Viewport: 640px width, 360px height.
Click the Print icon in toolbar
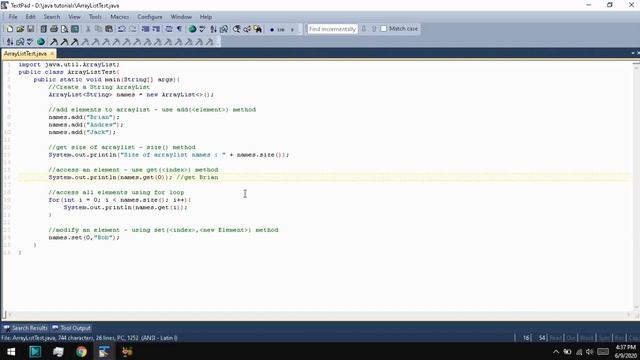pos(54,29)
